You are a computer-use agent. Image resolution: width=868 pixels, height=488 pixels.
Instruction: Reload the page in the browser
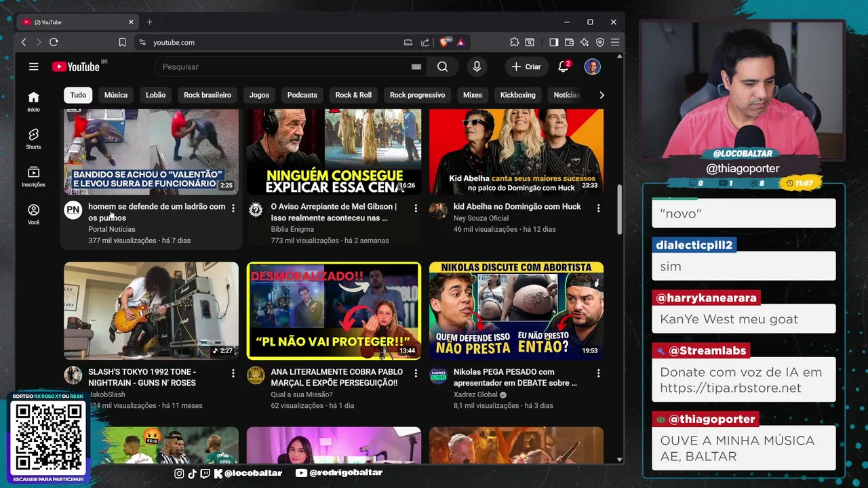(x=54, y=42)
